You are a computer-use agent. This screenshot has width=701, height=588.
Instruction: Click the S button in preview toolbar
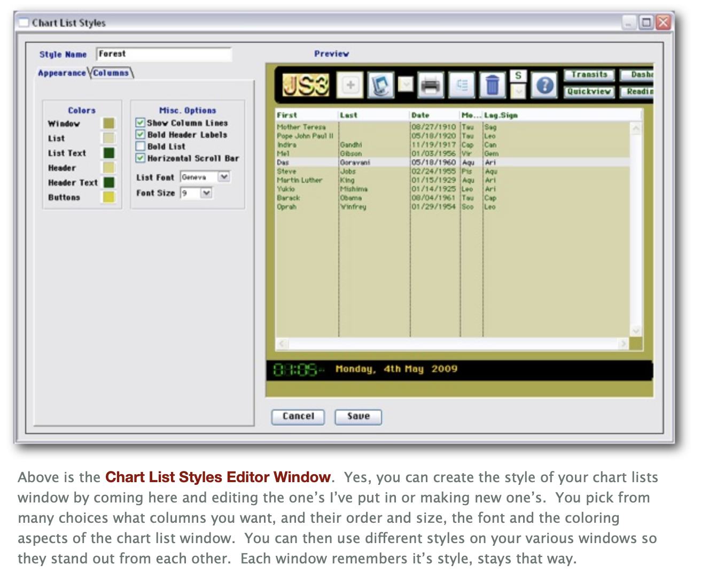click(518, 76)
